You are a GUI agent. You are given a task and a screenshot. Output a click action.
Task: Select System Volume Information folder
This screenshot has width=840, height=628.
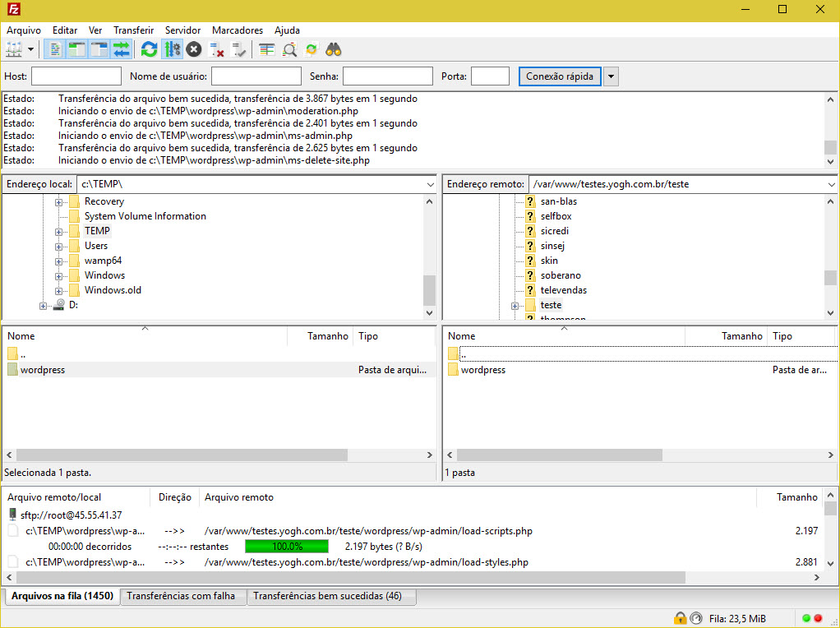(145, 216)
